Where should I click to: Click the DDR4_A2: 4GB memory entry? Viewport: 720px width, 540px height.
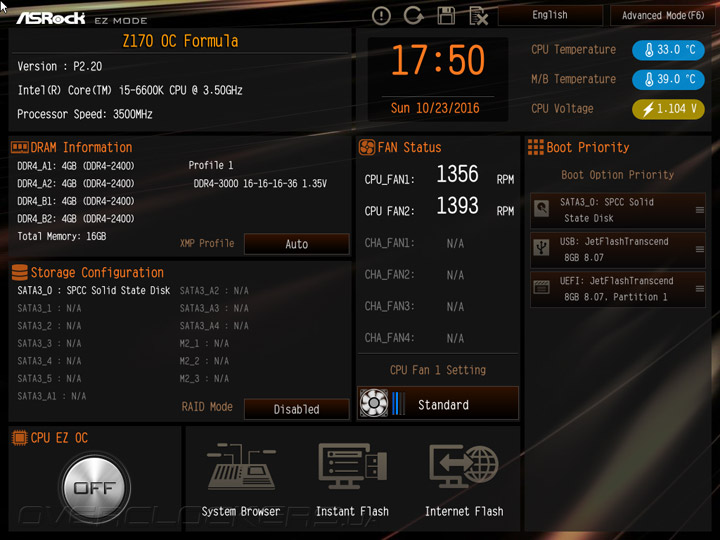76,183
